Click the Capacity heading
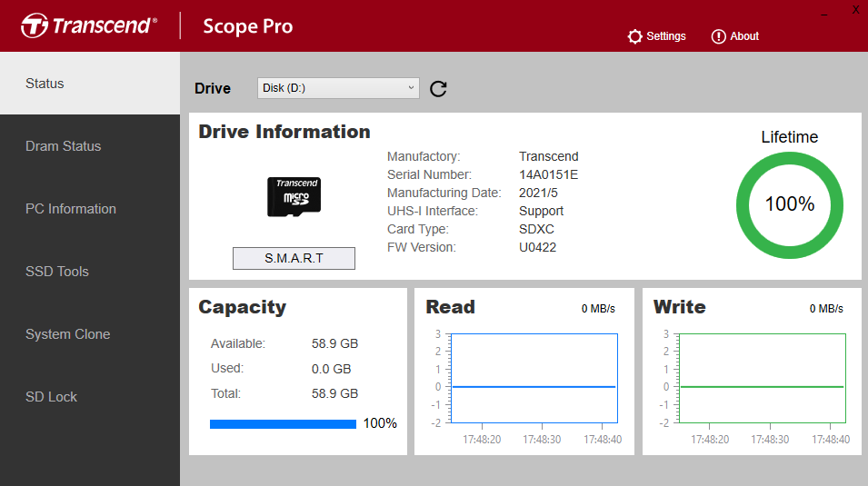The width and height of the screenshot is (868, 486). [243, 307]
